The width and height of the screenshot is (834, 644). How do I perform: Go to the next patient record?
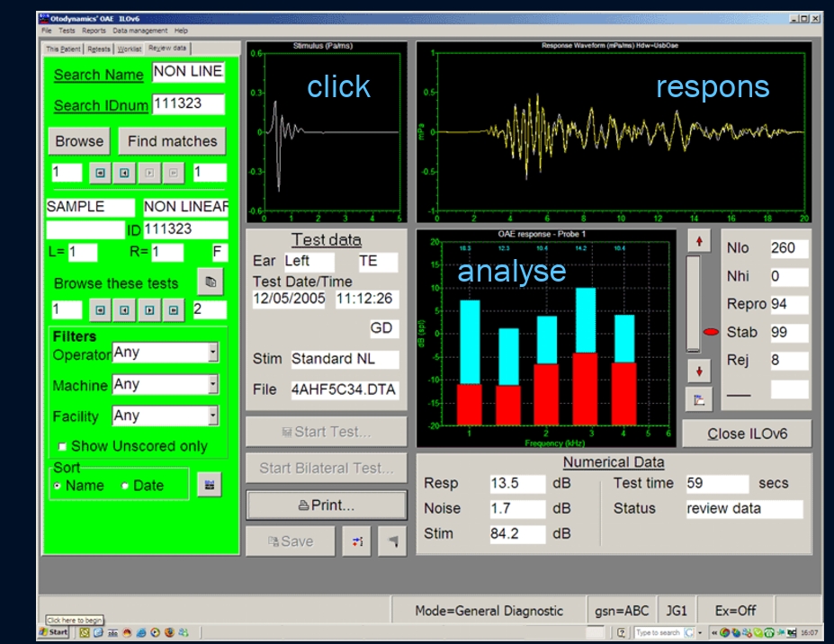tap(149, 173)
